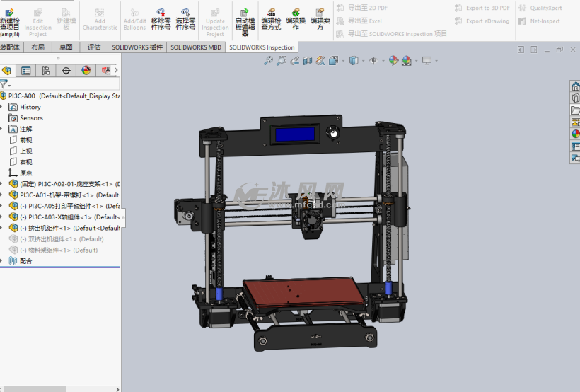Open the View Orientation dropdown arrow
This screenshot has width=580, height=392.
(343, 61)
